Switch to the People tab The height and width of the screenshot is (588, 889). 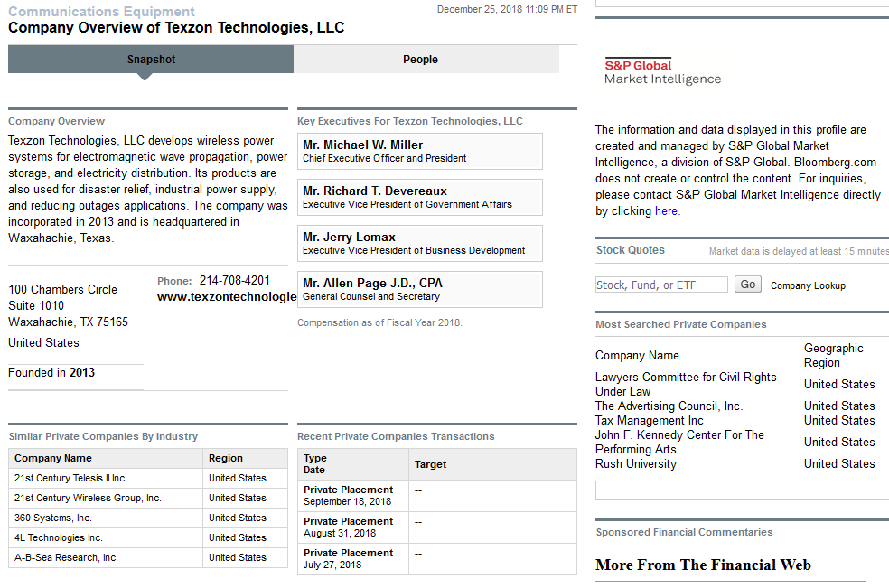click(x=420, y=59)
